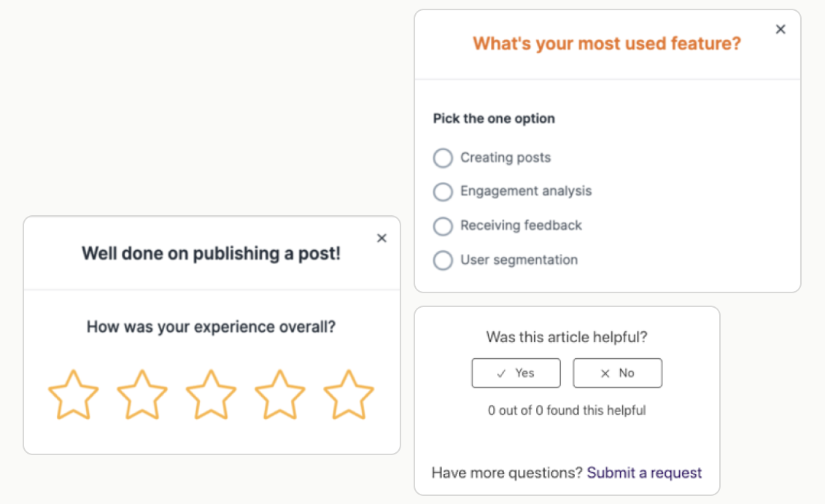
Task: Click the survey title heading
Action: 608,43
